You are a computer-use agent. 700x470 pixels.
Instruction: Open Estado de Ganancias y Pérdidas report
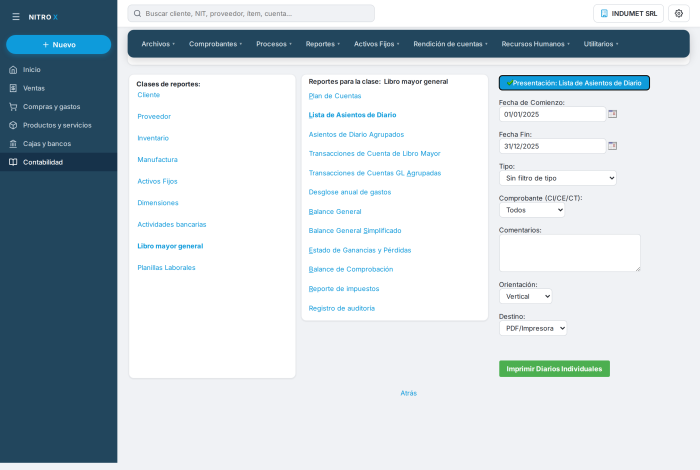tap(360, 250)
